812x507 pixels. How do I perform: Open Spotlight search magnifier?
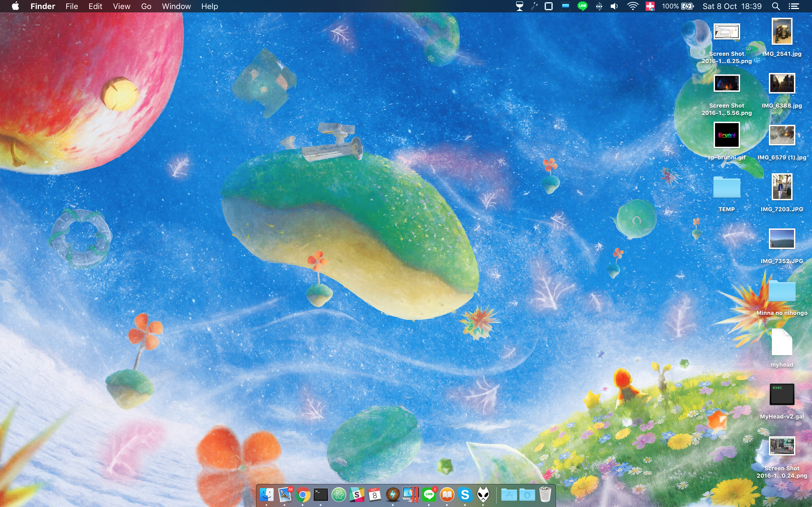(775, 6)
